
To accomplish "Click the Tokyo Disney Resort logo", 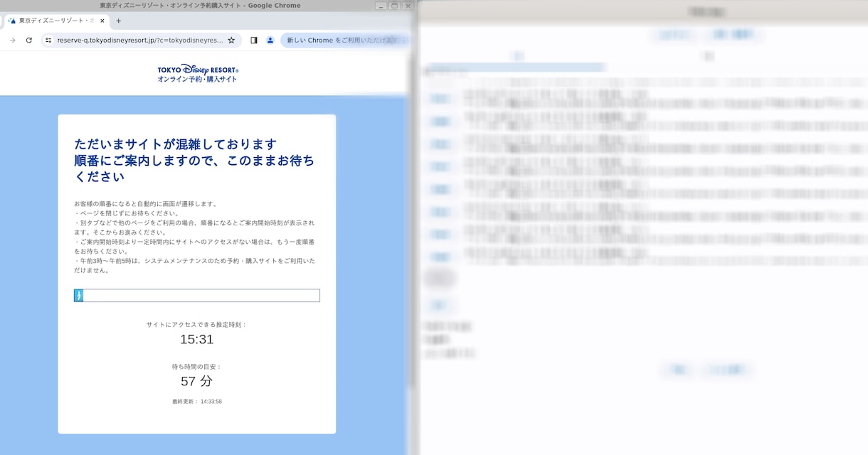I will [198, 73].
